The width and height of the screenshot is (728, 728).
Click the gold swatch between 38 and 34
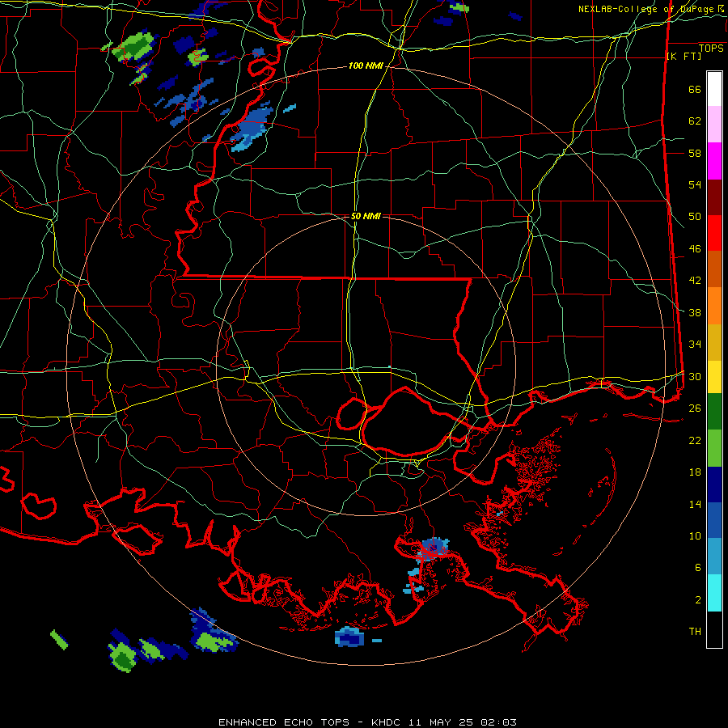click(714, 343)
